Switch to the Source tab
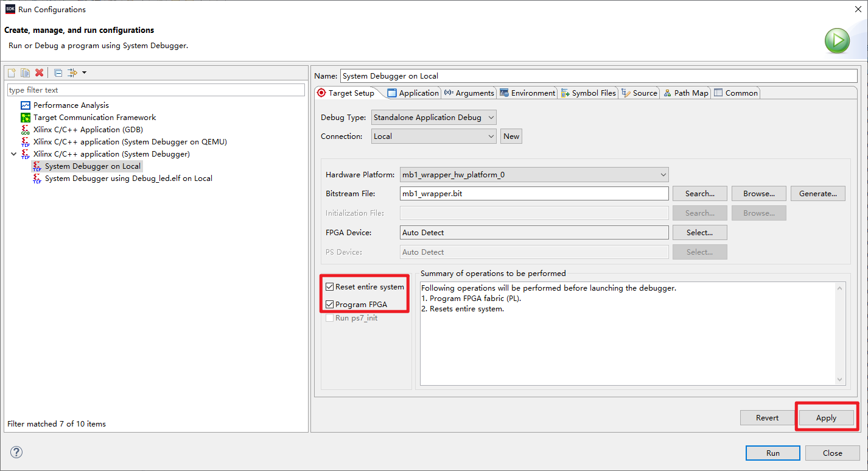Image resolution: width=868 pixels, height=471 pixels. click(639, 93)
